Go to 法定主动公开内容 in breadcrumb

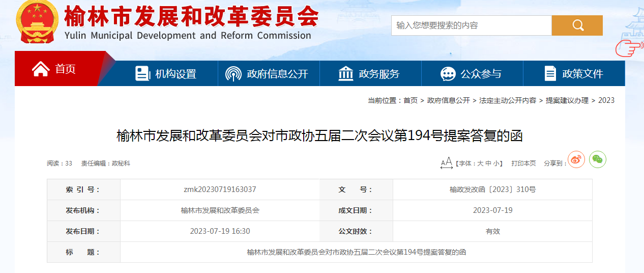[x=507, y=101]
